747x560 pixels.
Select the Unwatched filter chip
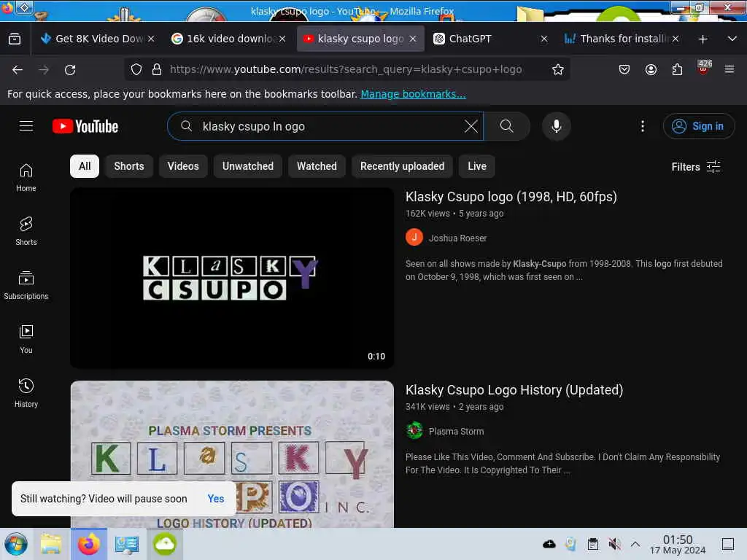click(248, 166)
